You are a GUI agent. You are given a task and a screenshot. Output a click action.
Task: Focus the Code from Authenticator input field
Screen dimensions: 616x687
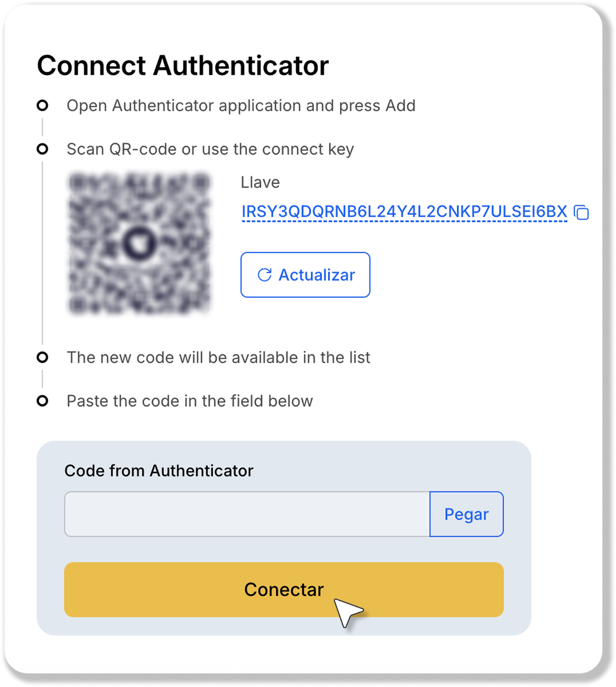click(247, 514)
